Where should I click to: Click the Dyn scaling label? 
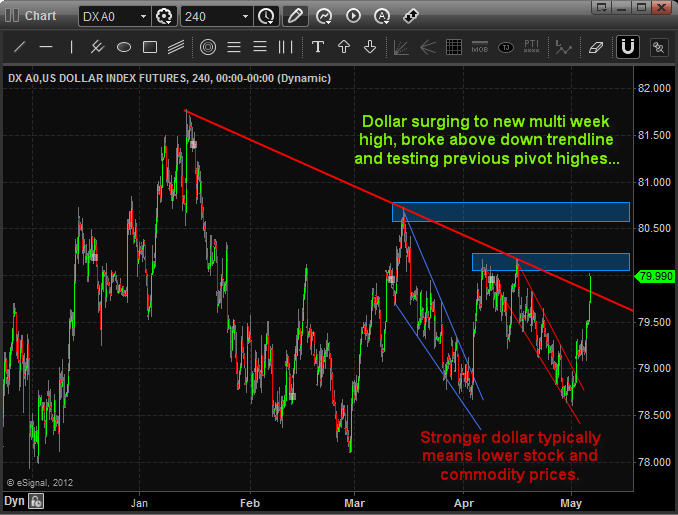(15, 503)
